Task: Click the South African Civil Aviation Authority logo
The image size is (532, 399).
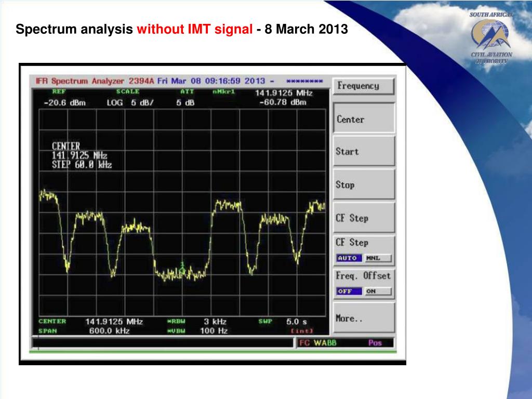Action: tap(490, 37)
